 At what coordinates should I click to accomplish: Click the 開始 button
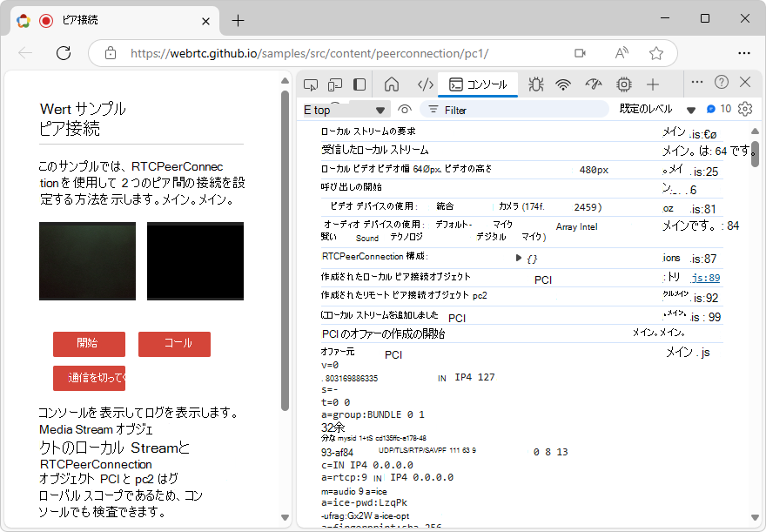(x=90, y=344)
